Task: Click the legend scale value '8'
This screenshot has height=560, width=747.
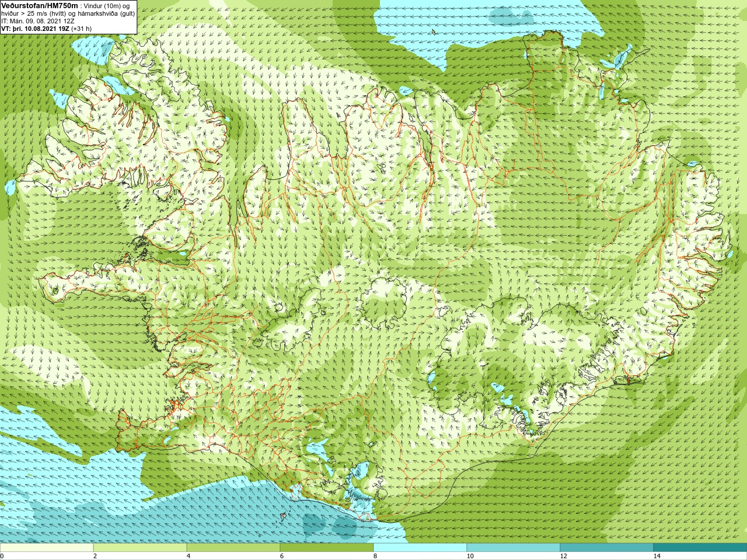Action: [375, 556]
